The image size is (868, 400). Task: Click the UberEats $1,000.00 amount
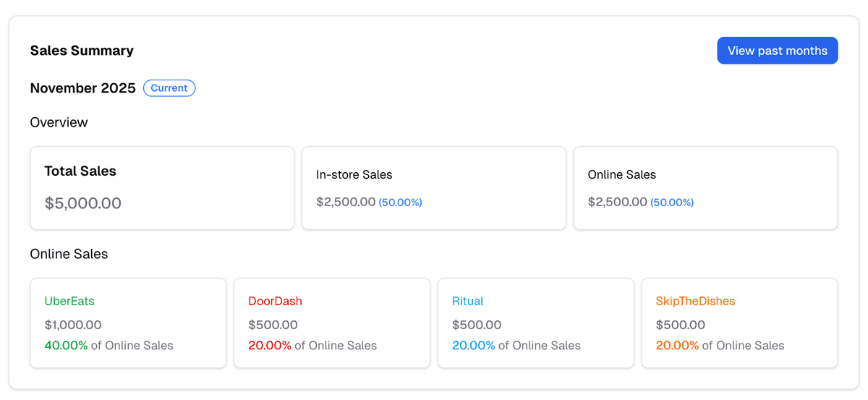pos(73,325)
